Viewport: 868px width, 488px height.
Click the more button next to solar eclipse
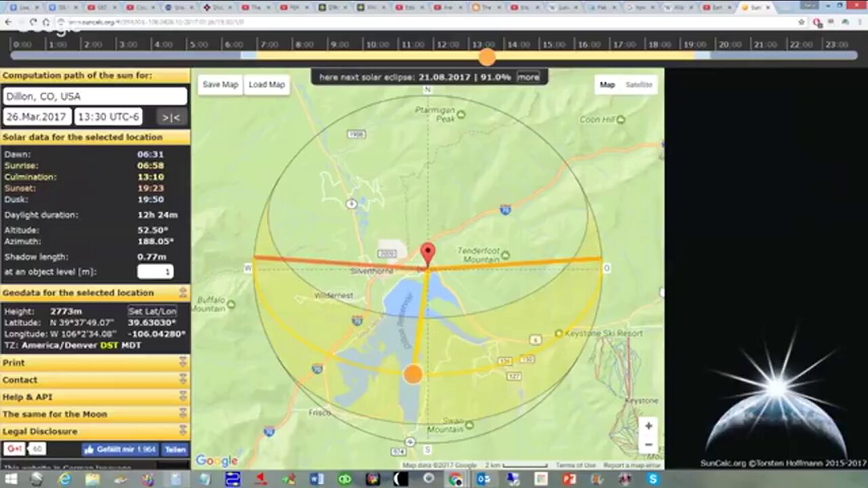tap(528, 77)
